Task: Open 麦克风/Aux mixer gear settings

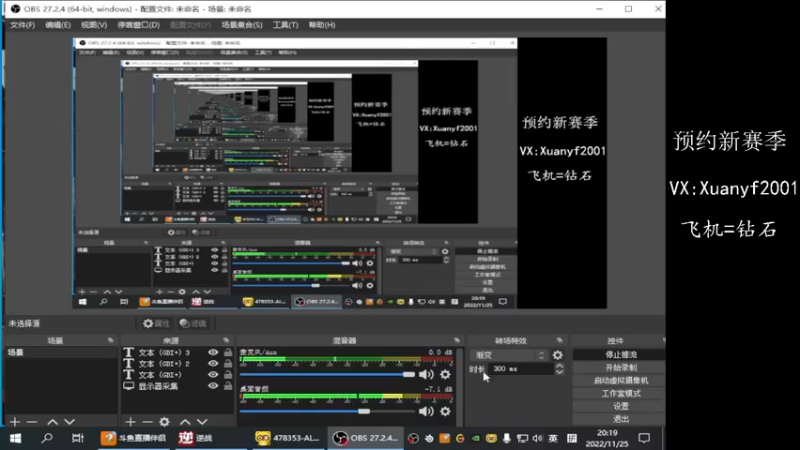Action: pos(445,374)
